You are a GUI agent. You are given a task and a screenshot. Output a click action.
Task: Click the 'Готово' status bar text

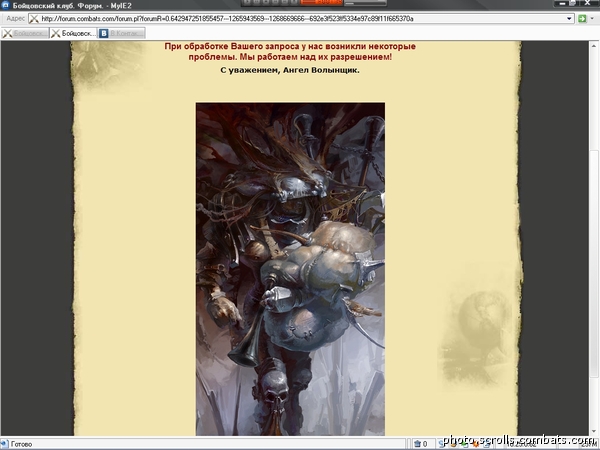click(x=21, y=444)
